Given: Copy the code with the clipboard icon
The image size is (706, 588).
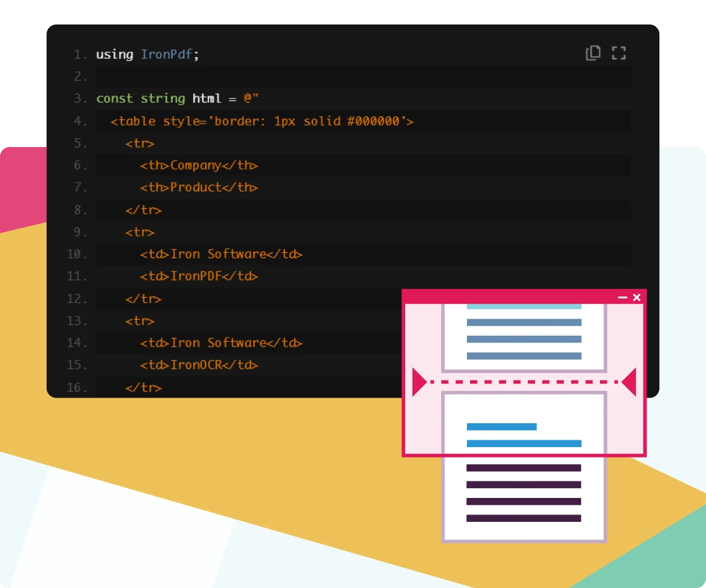Looking at the screenshot, I should [593, 53].
